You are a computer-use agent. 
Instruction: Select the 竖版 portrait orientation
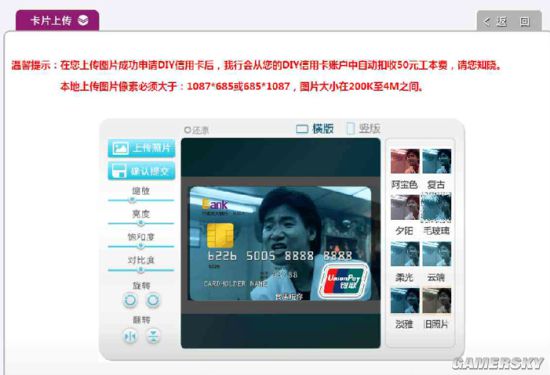363,128
